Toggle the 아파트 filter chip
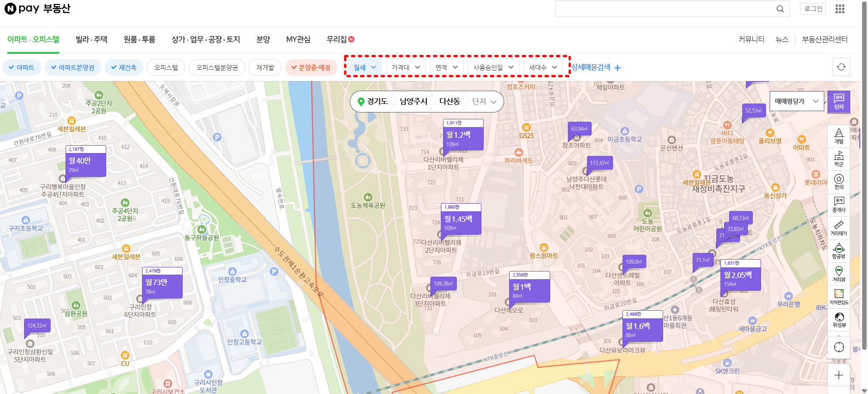 point(22,67)
